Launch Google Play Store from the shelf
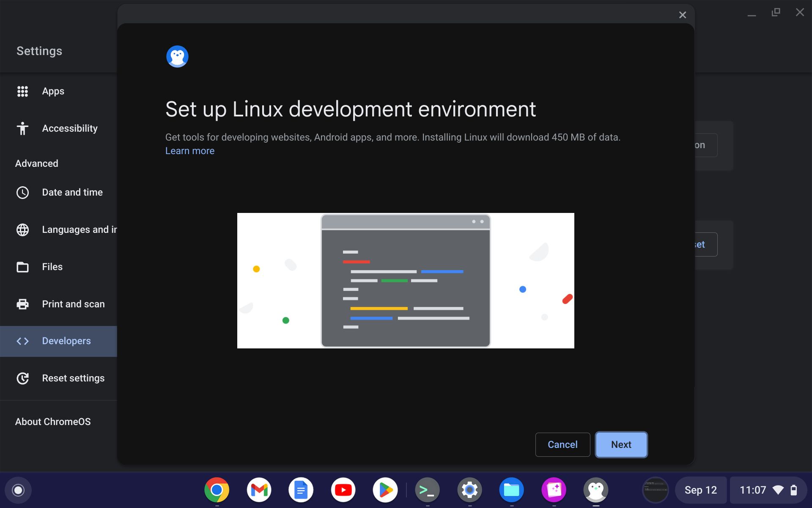Viewport: 812px width, 508px height. [x=385, y=490]
